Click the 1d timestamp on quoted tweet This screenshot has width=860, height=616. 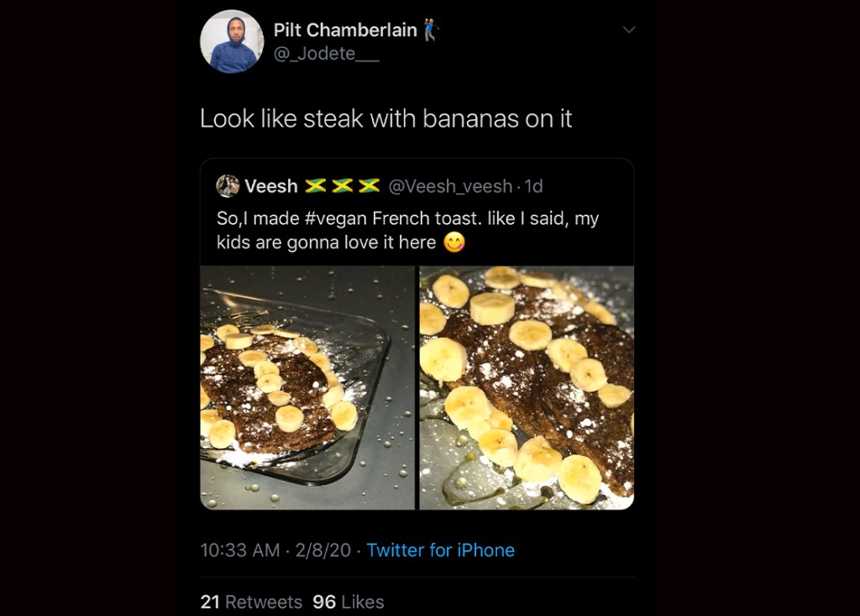(533, 185)
